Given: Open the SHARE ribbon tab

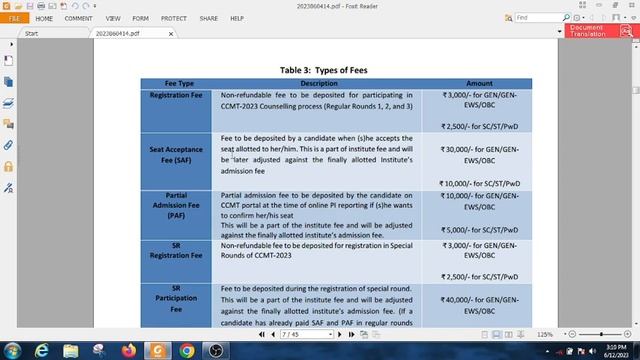Looking at the screenshot, I should tap(209, 18).
